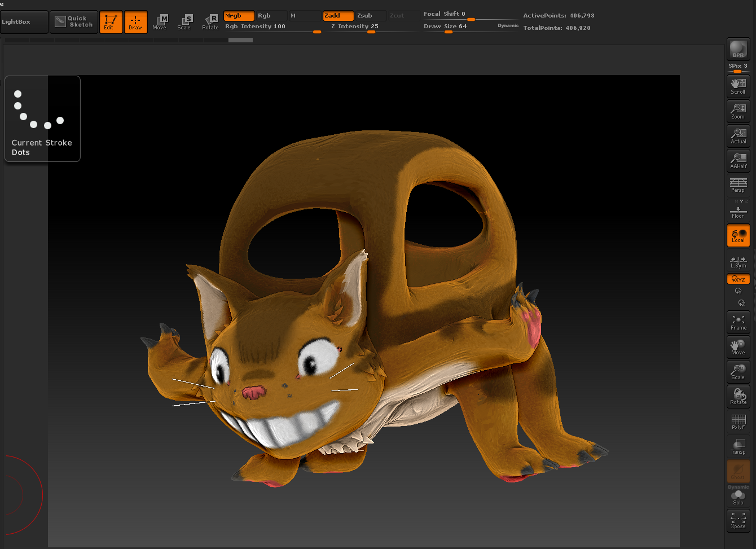Toggle Transp transparency mode

tap(738, 446)
